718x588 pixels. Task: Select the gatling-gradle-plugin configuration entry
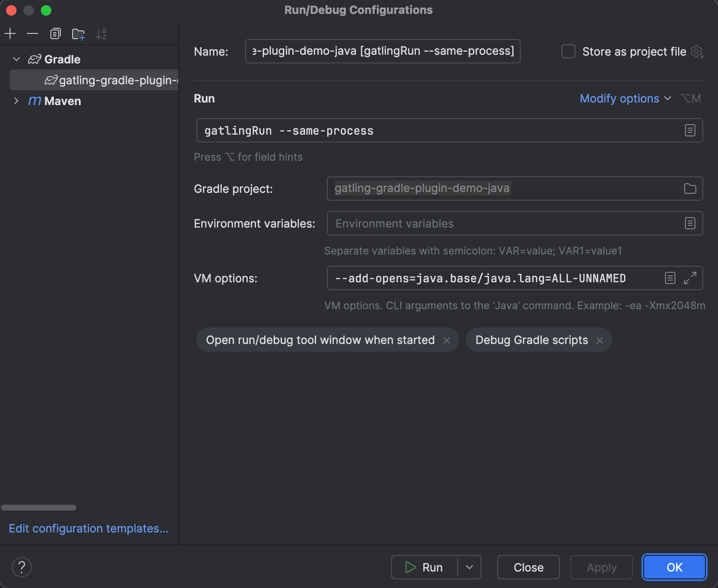click(94, 80)
